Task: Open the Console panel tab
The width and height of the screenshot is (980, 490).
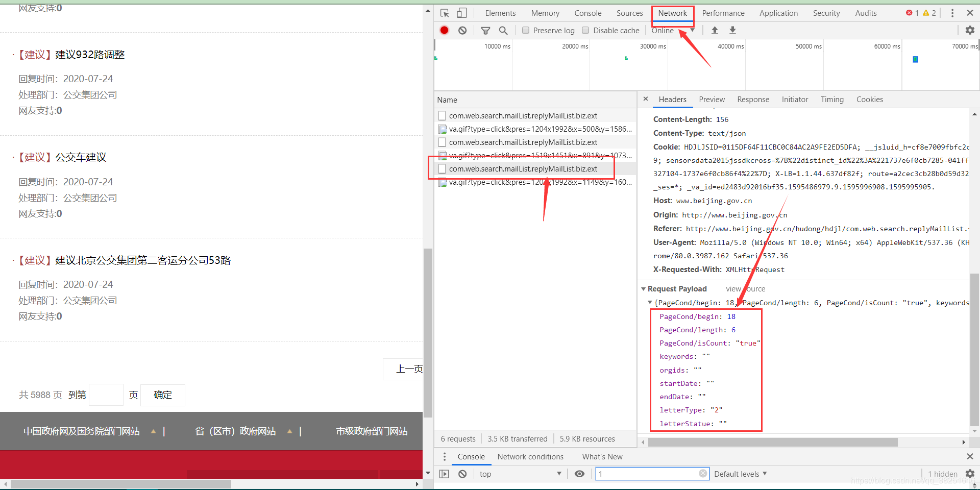Action: click(x=588, y=13)
